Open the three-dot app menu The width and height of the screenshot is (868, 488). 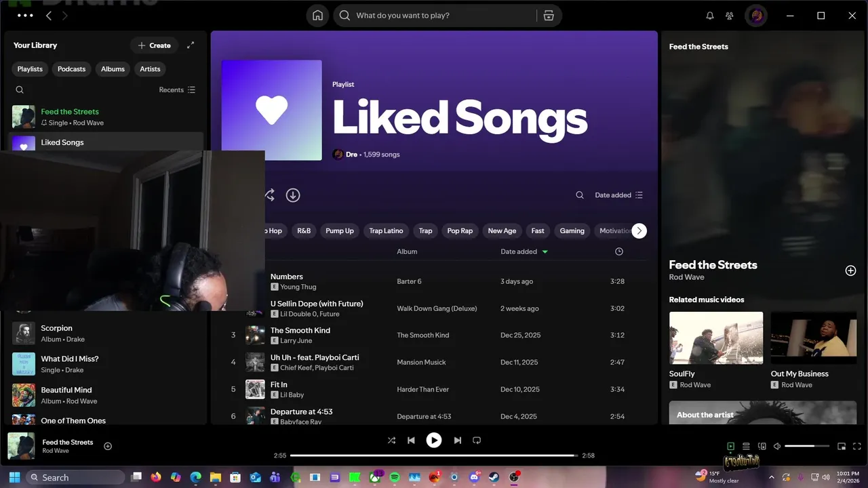point(25,15)
